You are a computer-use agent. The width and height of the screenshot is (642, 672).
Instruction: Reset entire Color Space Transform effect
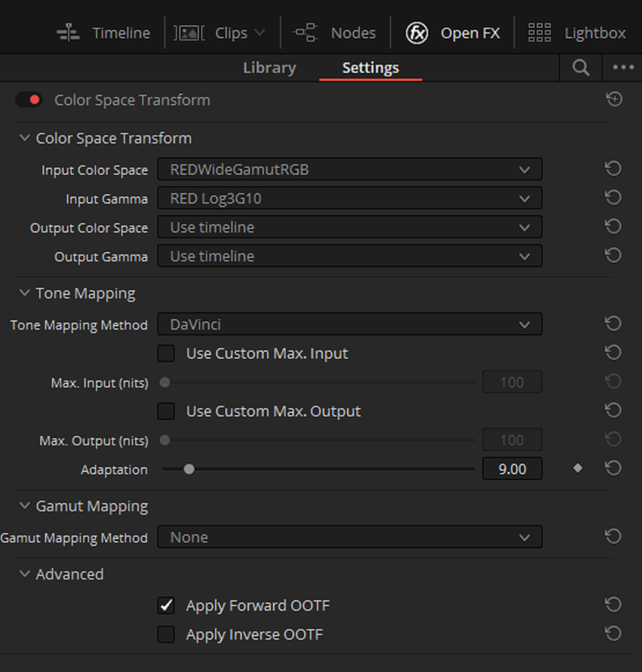pos(613,99)
